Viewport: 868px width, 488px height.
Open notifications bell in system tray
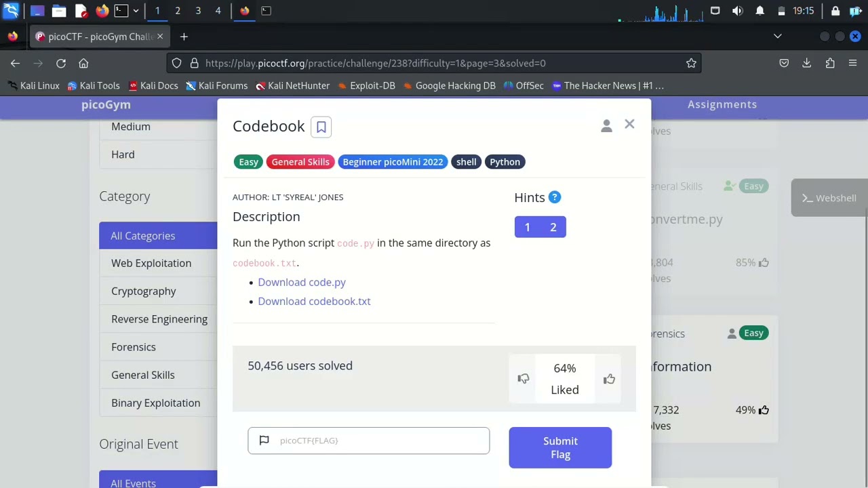tap(759, 11)
